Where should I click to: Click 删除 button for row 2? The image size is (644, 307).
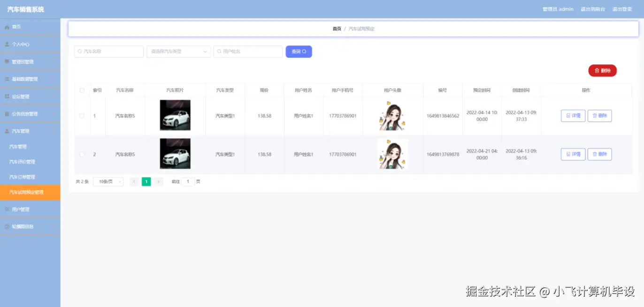pyautogui.click(x=600, y=154)
